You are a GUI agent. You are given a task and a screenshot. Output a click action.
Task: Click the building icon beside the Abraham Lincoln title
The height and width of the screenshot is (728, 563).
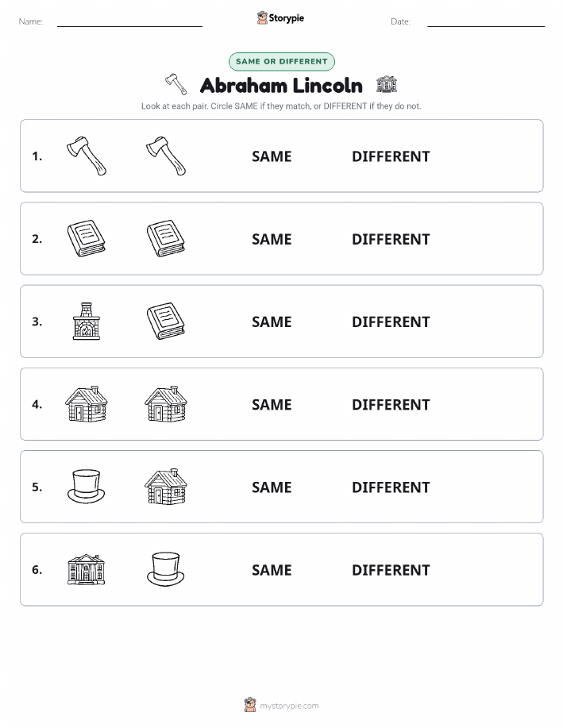click(x=387, y=84)
